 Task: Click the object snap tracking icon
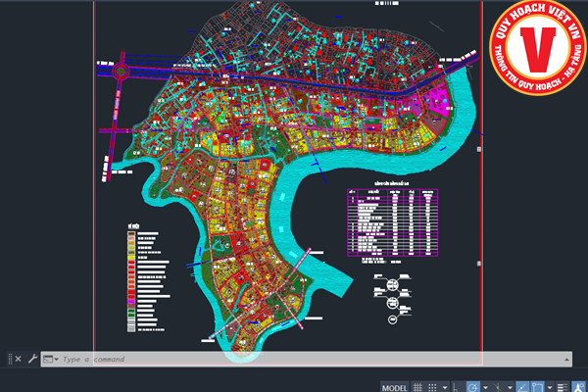coord(521,385)
